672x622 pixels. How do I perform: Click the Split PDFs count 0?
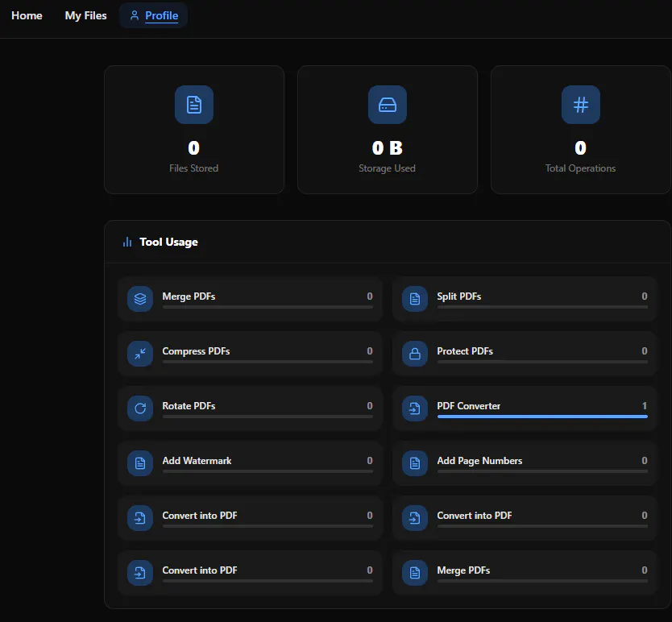tap(644, 296)
